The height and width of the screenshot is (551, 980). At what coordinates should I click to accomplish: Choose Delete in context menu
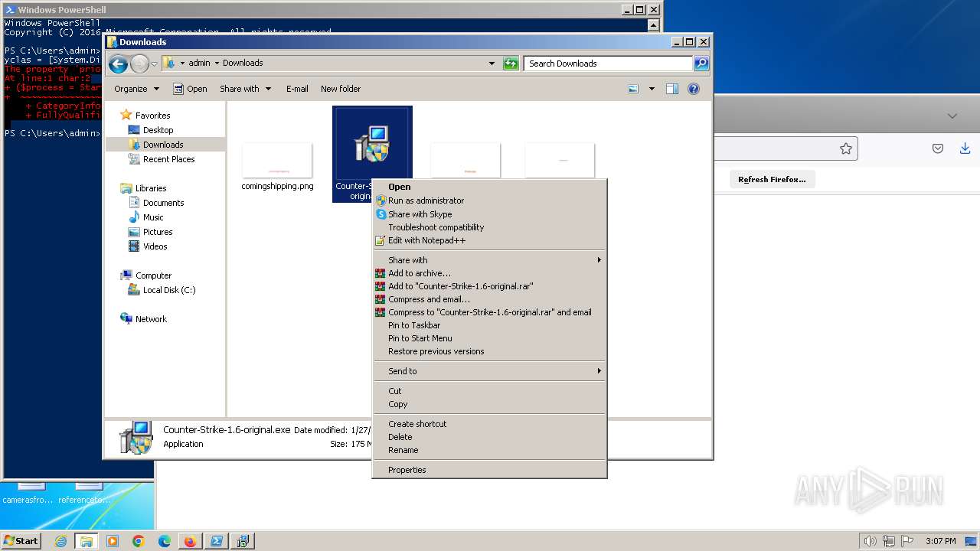pyautogui.click(x=489, y=437)
